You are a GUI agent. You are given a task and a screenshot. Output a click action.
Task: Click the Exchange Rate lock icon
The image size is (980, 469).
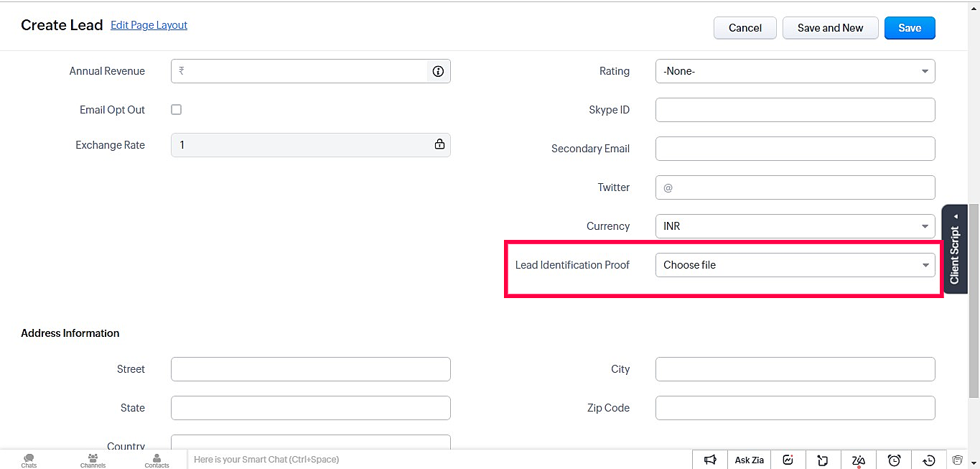(x=439, y=144)
